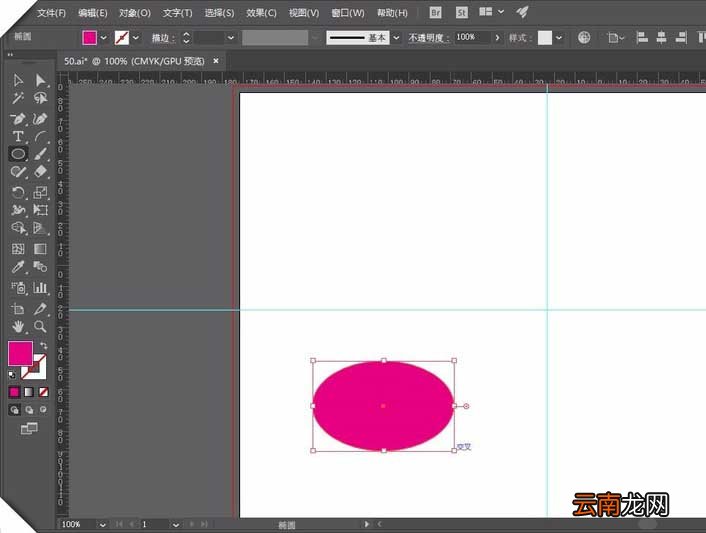Open the zoom level dropdown at bottom
This screenshot has width=706, height=533.
[102, 524]
